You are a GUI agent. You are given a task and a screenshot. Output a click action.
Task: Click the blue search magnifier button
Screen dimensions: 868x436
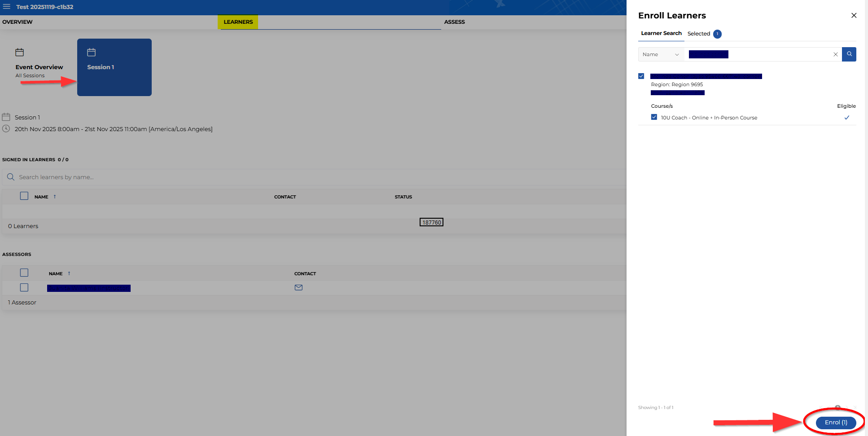[849, 54]
